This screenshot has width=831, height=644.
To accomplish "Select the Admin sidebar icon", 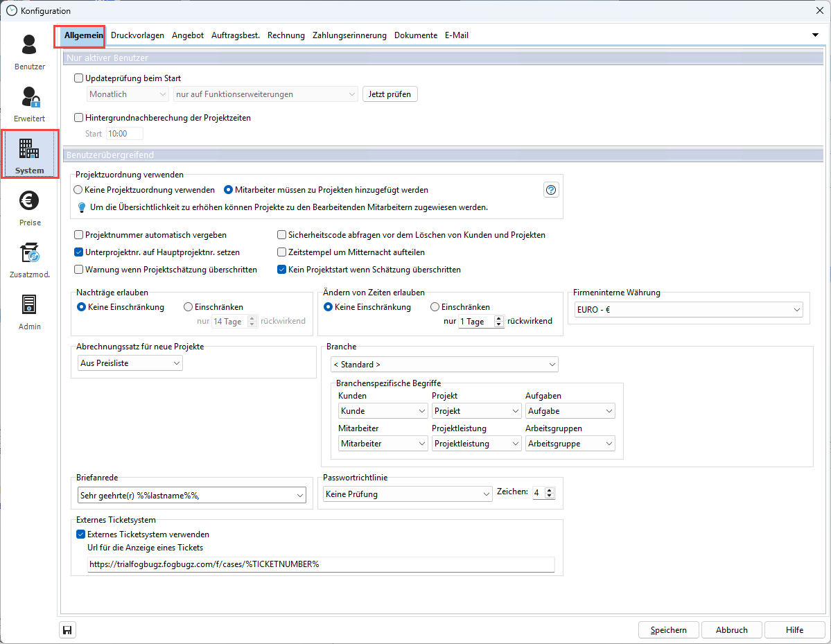I will coord(29,308).
